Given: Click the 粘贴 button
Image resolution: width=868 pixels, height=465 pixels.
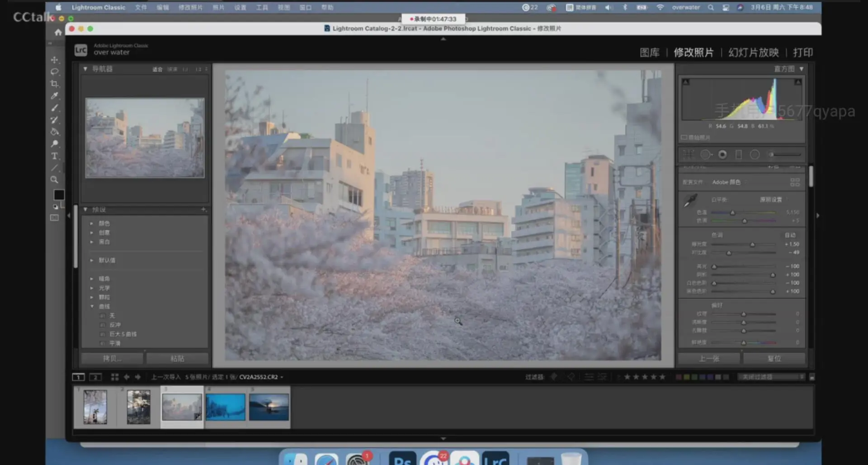Looking at the screenshot, I should pyautogui.click(x=177, y=358).
